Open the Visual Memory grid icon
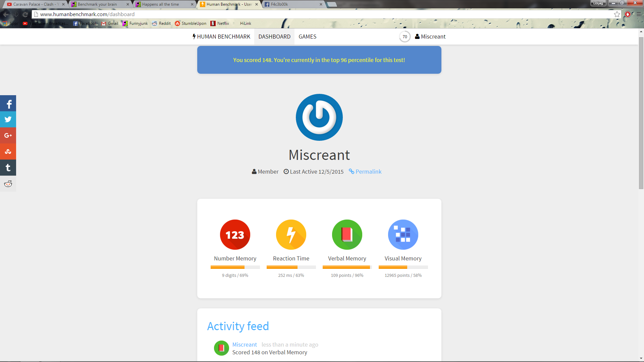The height and width of the screenshot is (362, 644). (x=403, y=235)
